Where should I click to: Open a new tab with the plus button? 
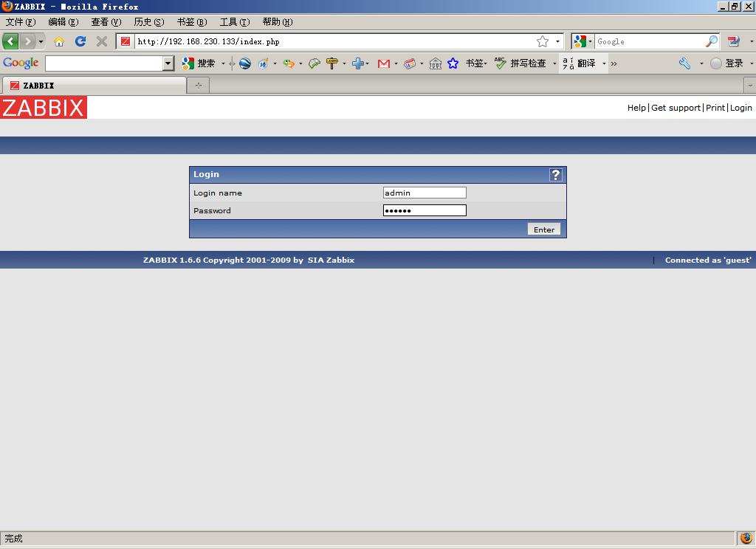coord(198,86)
